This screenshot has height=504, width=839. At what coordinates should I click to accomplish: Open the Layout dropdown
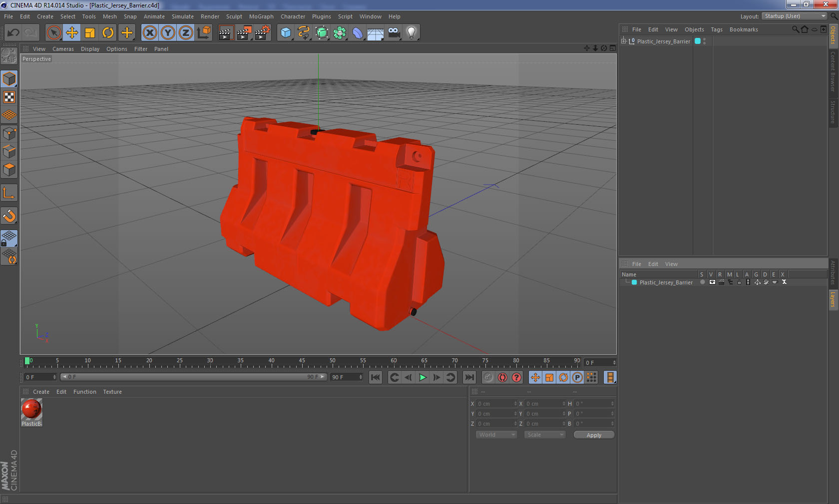click(795, 16)
